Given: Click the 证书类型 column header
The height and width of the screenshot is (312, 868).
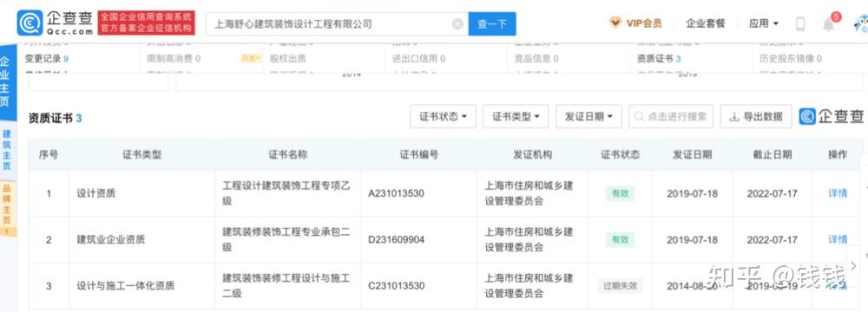Looking at the screenshot, I should [x=141, y=155].
